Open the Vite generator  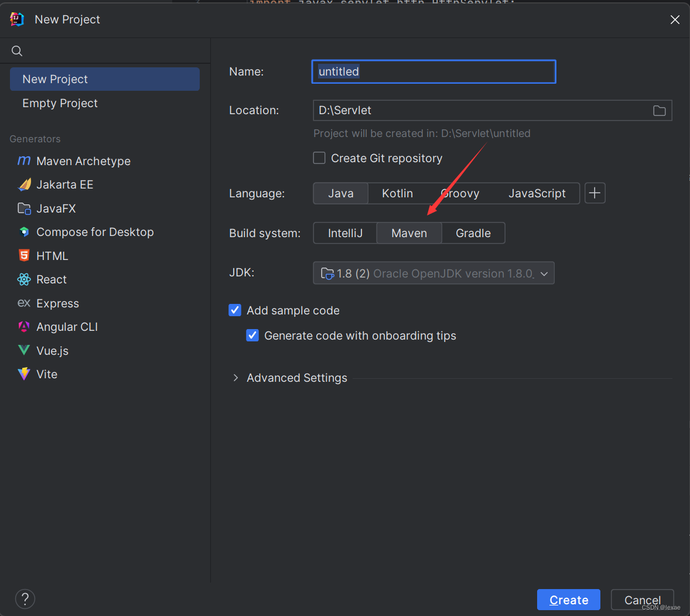coord(105,374)
